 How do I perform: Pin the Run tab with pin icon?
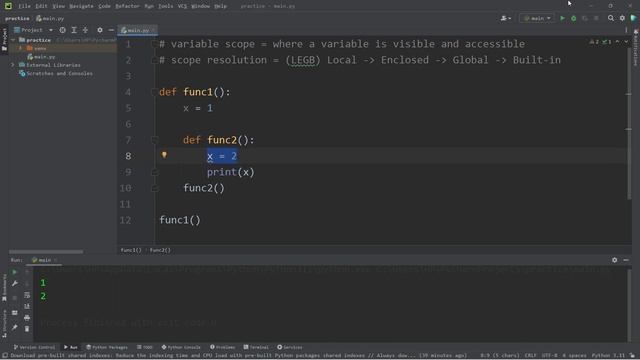[x=15, y=327]
